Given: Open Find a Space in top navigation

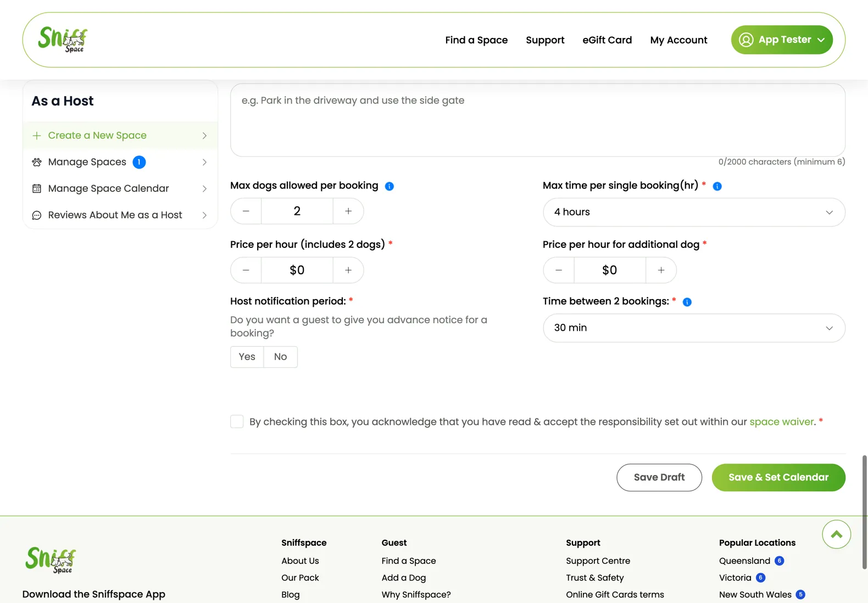Looking at the screenshot, I should click(x=476, y=40).
